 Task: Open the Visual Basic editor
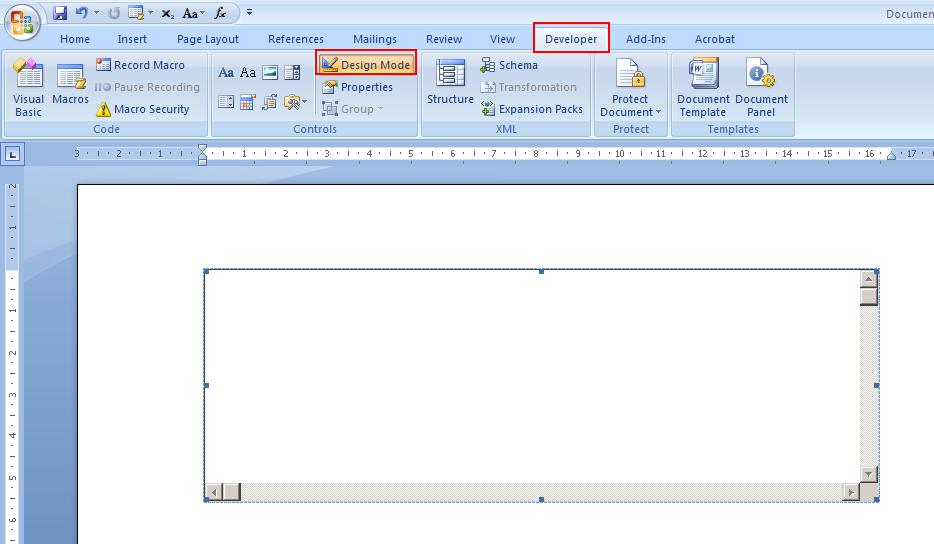[28, 87]
